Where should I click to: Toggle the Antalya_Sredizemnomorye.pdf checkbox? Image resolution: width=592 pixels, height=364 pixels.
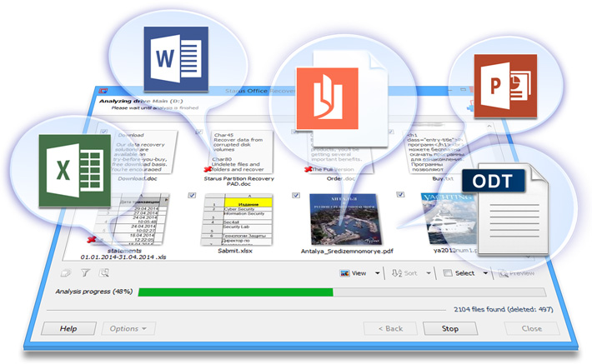coord(296,195)
